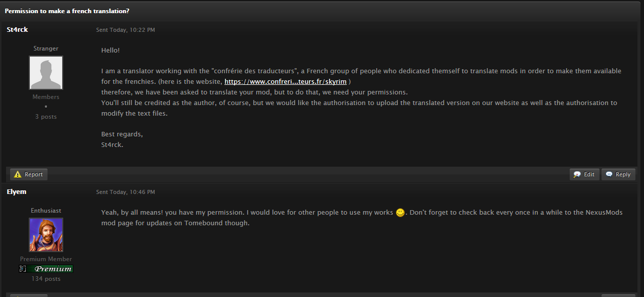The width and height of the screenshot is (644, 297).
Task: View St4rck's 3 posts count
Action: (46, 117)
